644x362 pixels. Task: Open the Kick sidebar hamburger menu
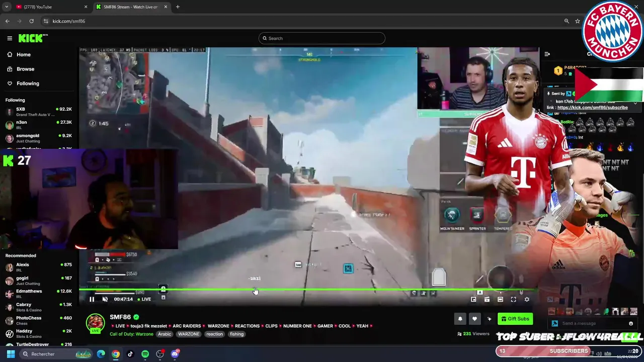pos(10,38)
